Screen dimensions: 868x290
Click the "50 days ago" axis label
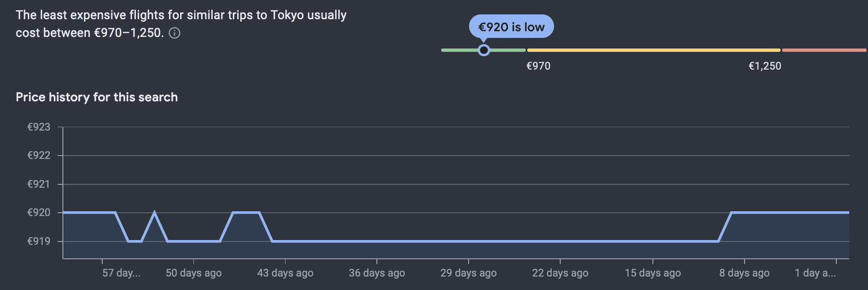(x=193, y=273)
